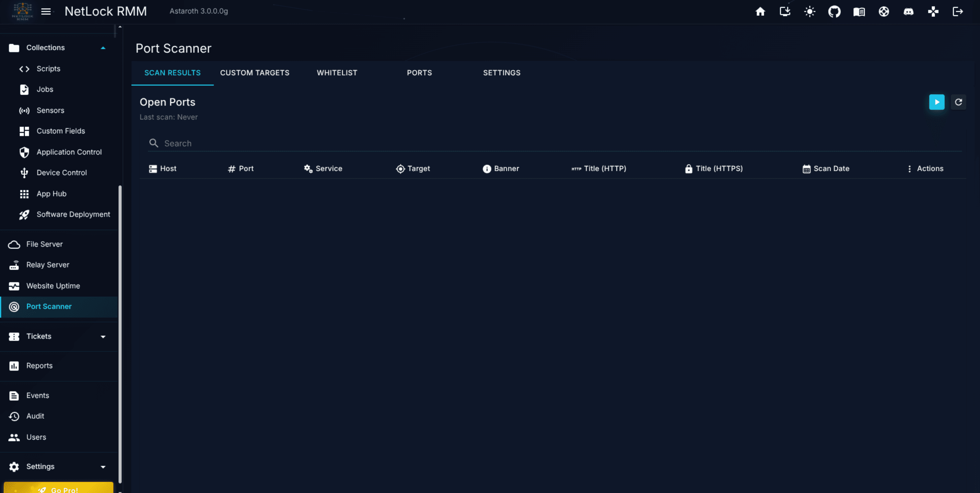
Task: Click the Go Pro! button
Action: pos(59,488)
